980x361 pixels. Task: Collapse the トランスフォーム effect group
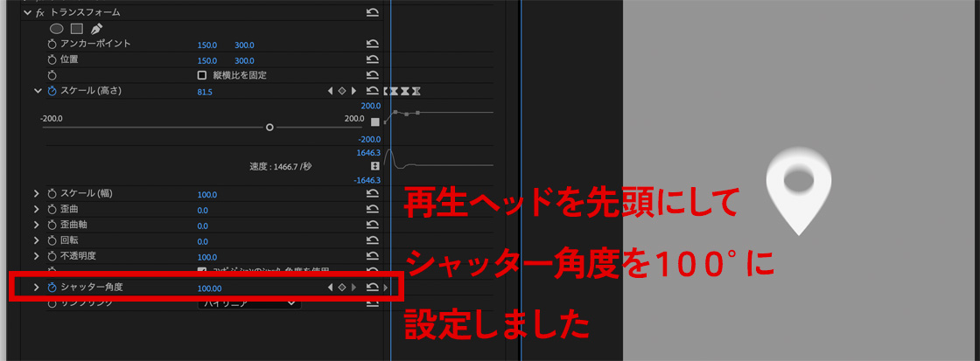[x=26, y=12]
